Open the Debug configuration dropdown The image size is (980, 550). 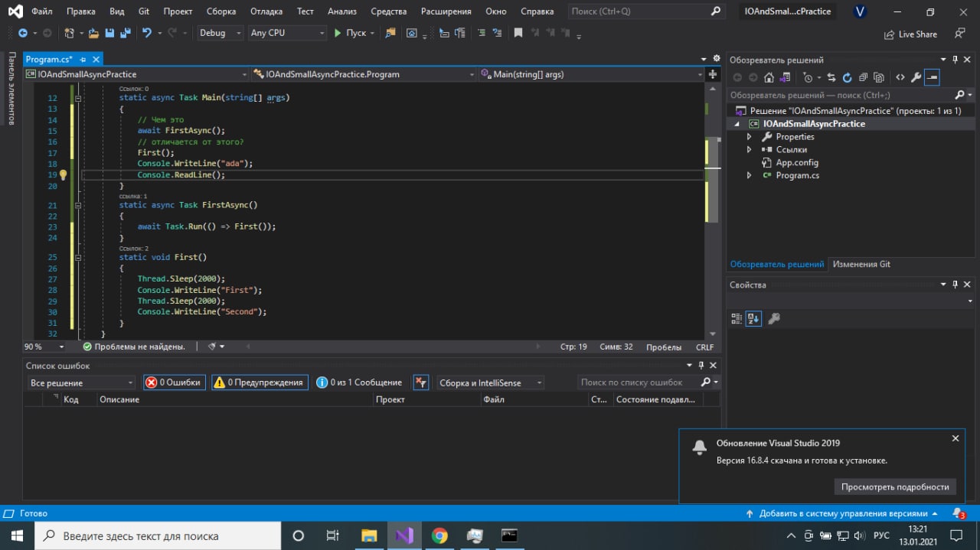[x=220, y=33]
